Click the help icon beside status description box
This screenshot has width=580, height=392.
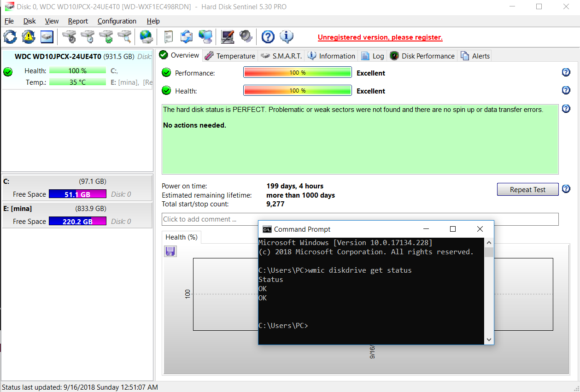point(566,109)
